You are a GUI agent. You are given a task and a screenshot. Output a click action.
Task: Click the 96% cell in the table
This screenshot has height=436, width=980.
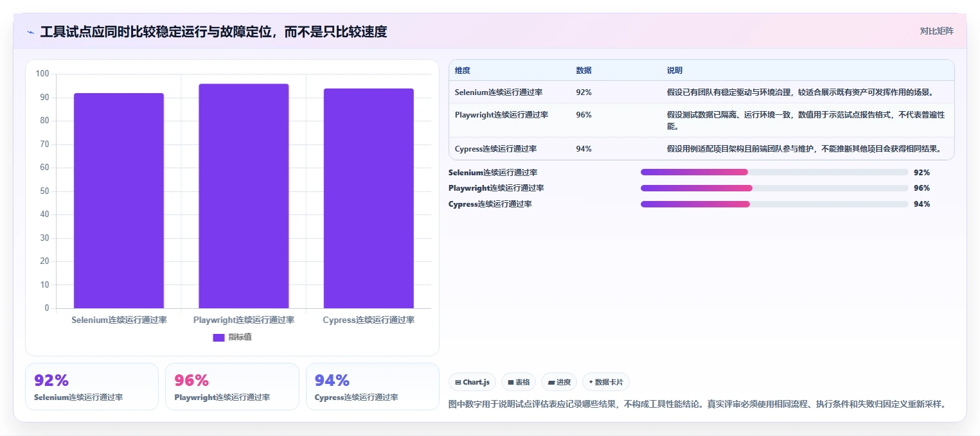pos(584,115)
